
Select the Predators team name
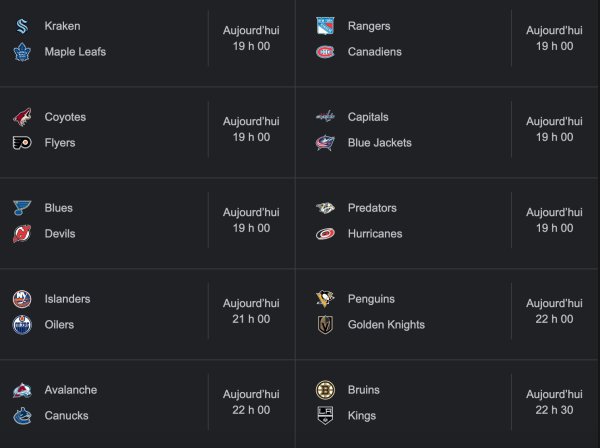[x=372, y=208]
